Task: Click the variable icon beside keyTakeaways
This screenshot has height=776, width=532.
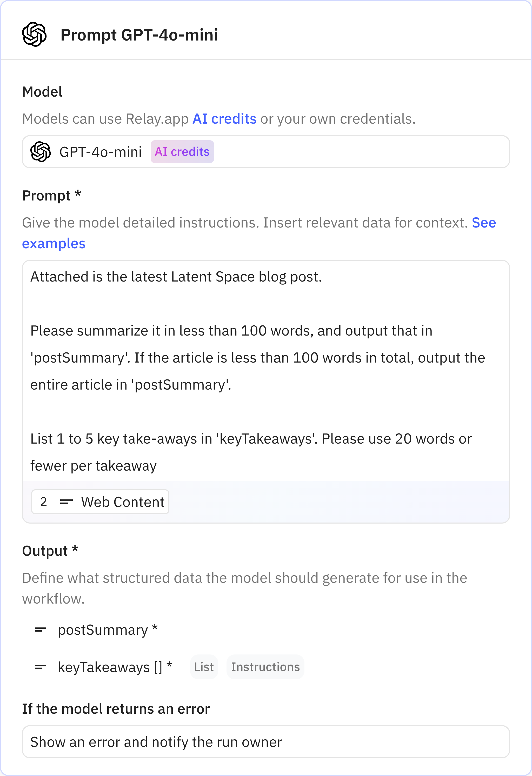Action: pos(41,667)
